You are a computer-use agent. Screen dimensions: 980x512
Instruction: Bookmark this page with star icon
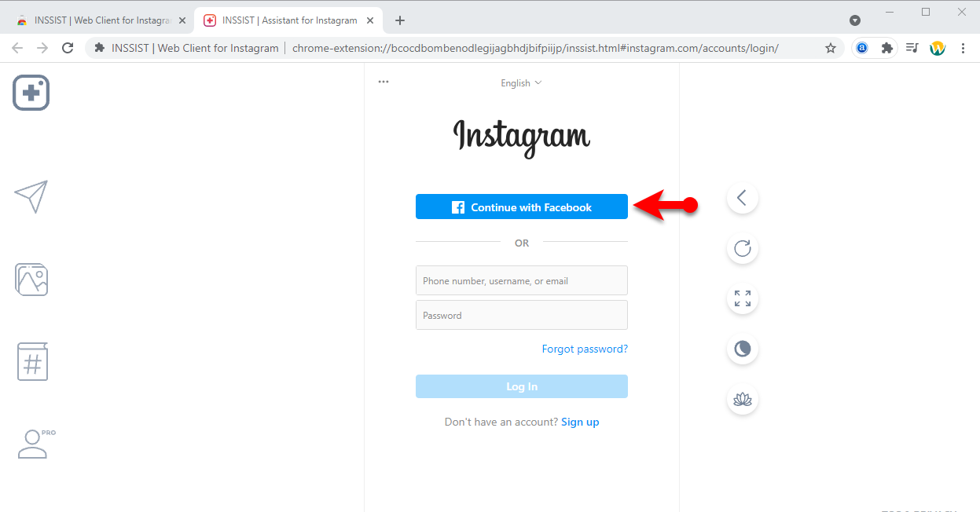(x=830, y=48)
